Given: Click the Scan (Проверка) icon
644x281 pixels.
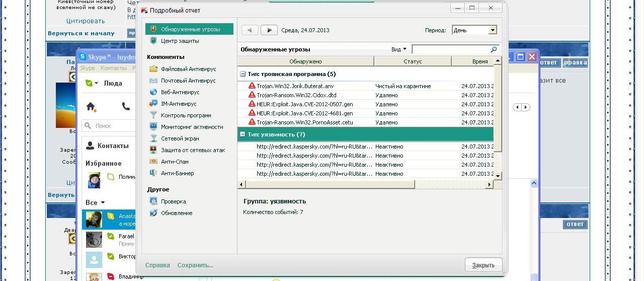Looking at the screenshot, I should (153, 201).
